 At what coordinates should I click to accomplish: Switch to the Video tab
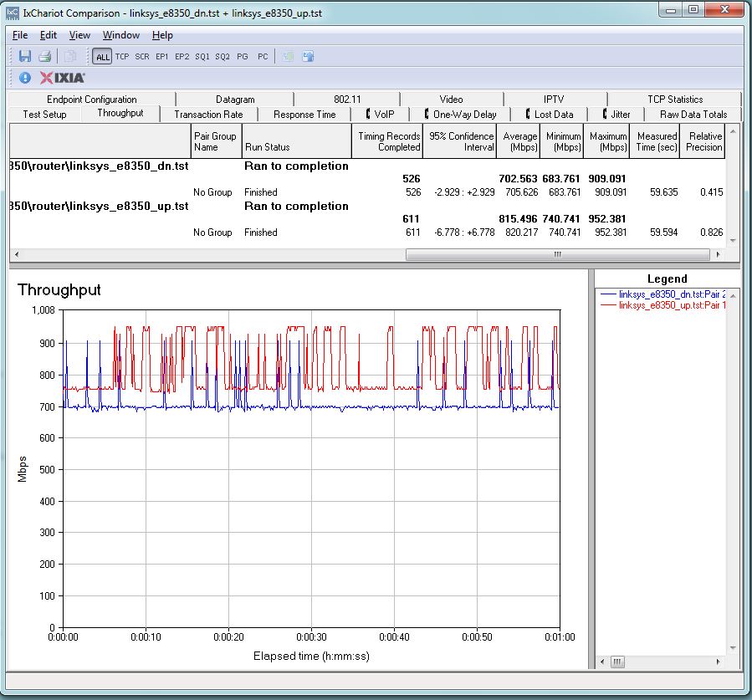(x=452, y=100)
